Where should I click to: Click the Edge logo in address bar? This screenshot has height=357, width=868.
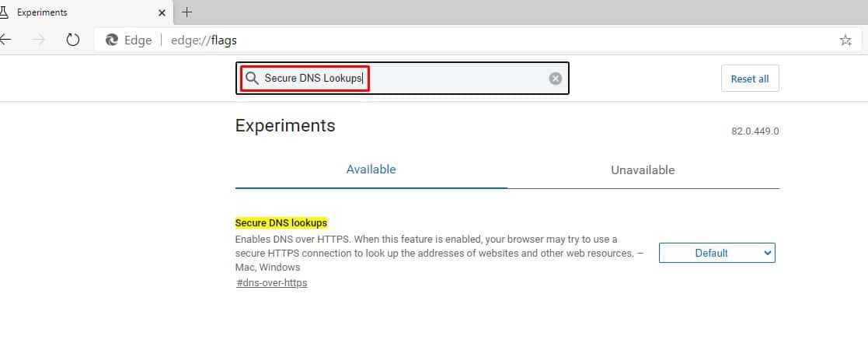click(x=112, y=40)
